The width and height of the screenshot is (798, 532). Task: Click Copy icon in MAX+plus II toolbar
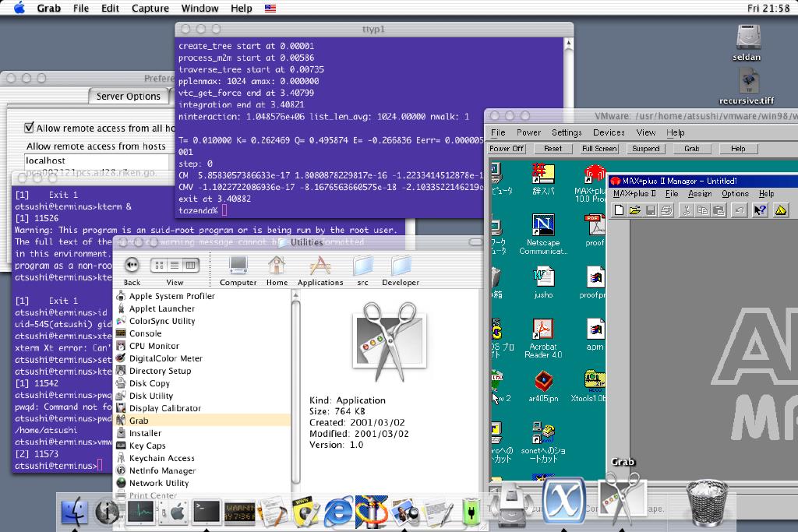tap(703, 210)
